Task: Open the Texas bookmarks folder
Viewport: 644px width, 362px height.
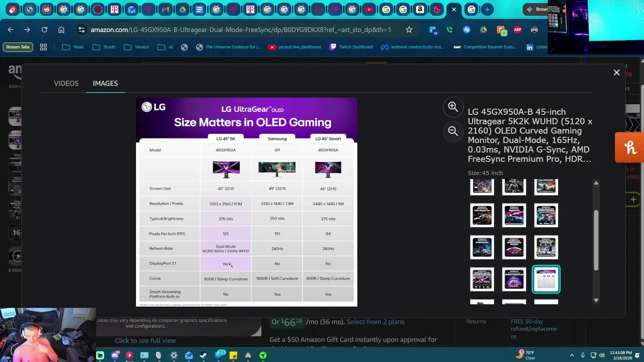Action: [x=72, y=47]
